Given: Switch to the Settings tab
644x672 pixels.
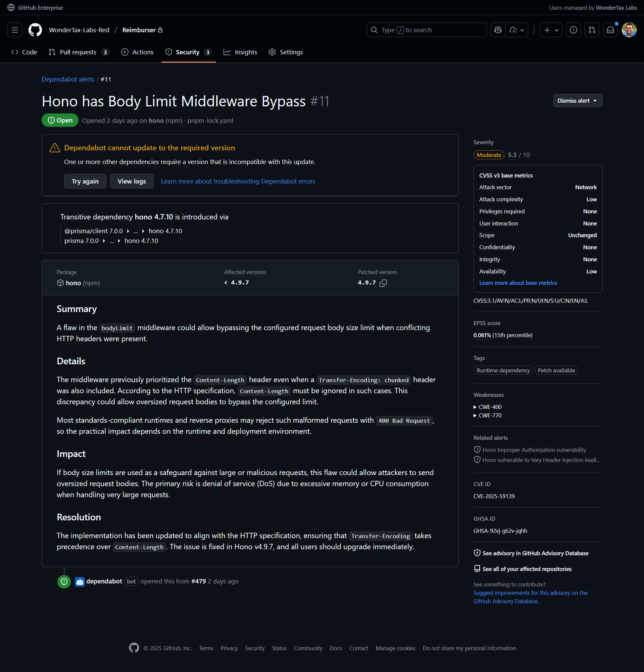Looking at the screenshot, I should point(286,52).
